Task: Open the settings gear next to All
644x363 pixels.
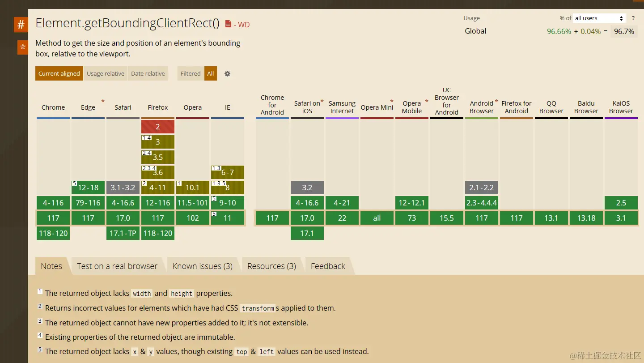Action: coord(227,74)
